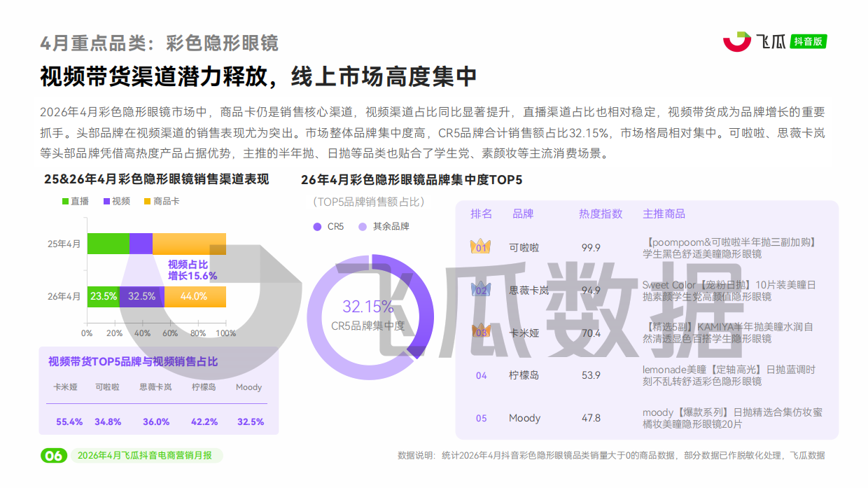Click the 32.5% purple segment in 26年4月 bar
Image resolution: width=868 pixels, height=488 pixels.
[143, 296]
